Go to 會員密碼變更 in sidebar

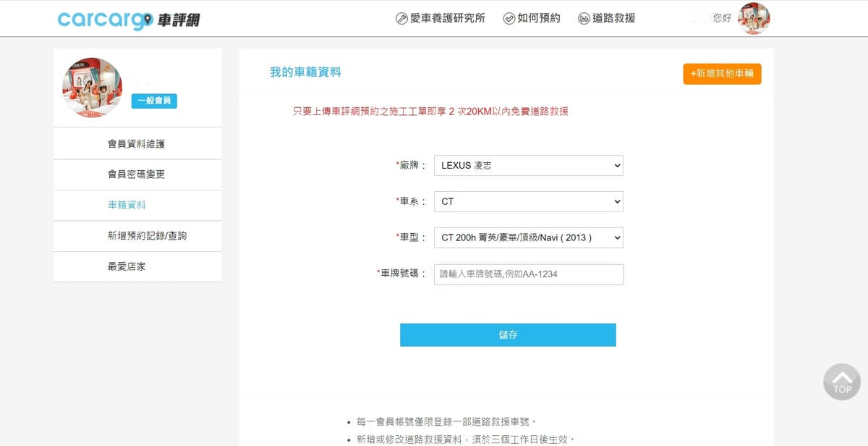[137, 174]
